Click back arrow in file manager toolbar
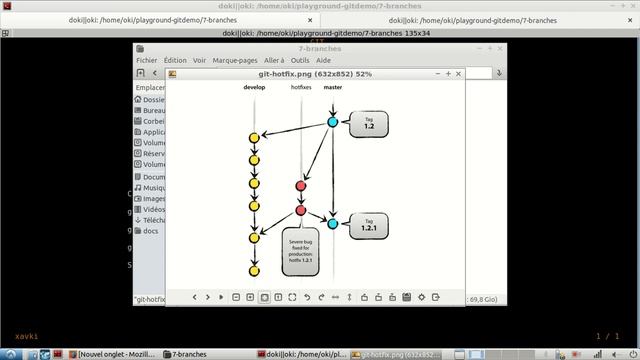This screenshot has width=640, height=360. (x=155, y=73)
